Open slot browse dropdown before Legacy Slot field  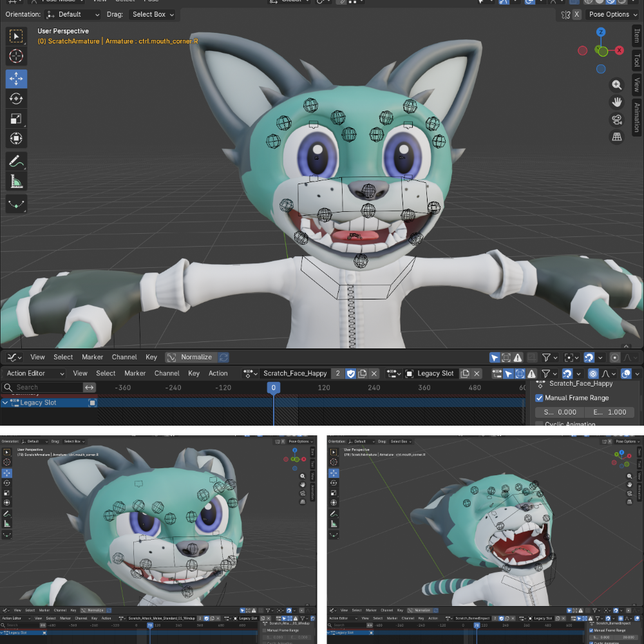[x=393, y=374]
